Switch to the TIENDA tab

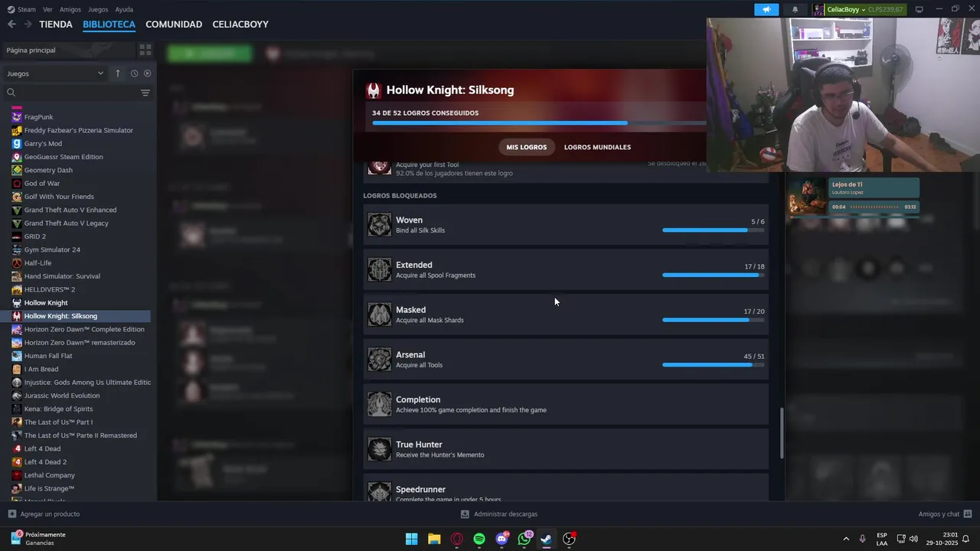pos(56,24)
